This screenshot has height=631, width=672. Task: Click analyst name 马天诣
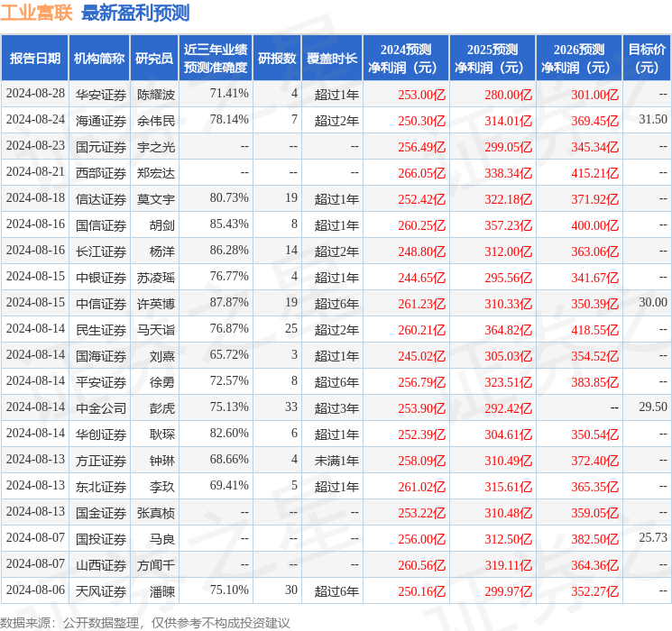(156, 330)
